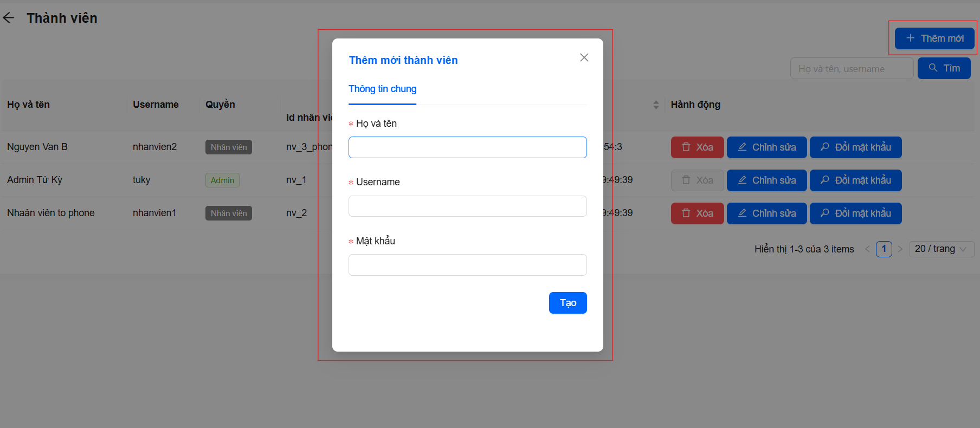Edit member Nguyen Van B

(766, 147)
